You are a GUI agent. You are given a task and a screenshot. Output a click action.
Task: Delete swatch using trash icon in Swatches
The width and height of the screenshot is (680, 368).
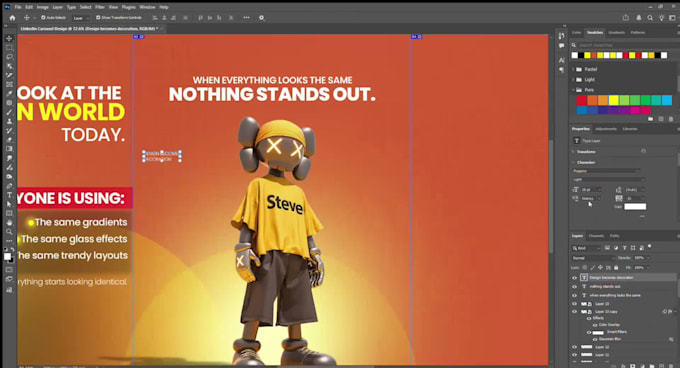pyautogui.click(x=671, y=119)
